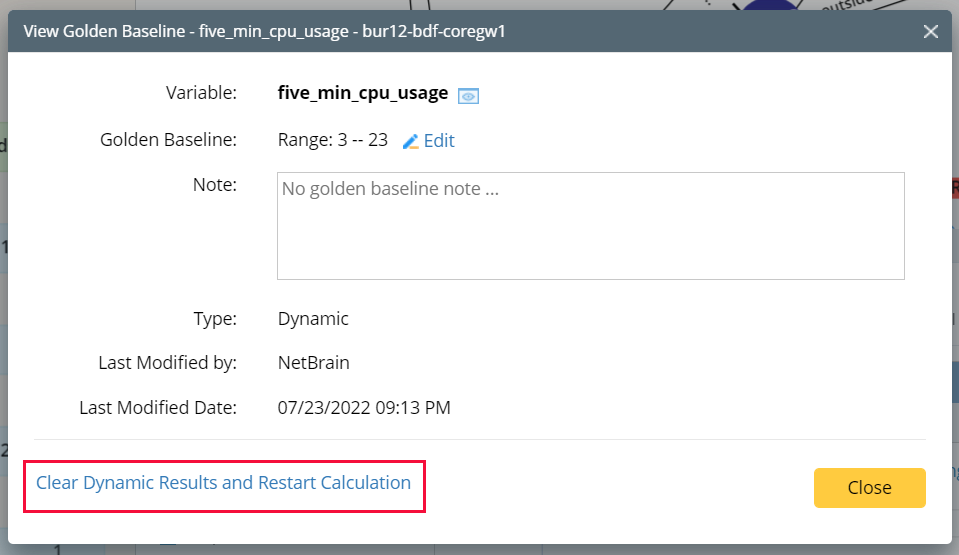Click the 07/23/2022 09:13 PM date

364,408
